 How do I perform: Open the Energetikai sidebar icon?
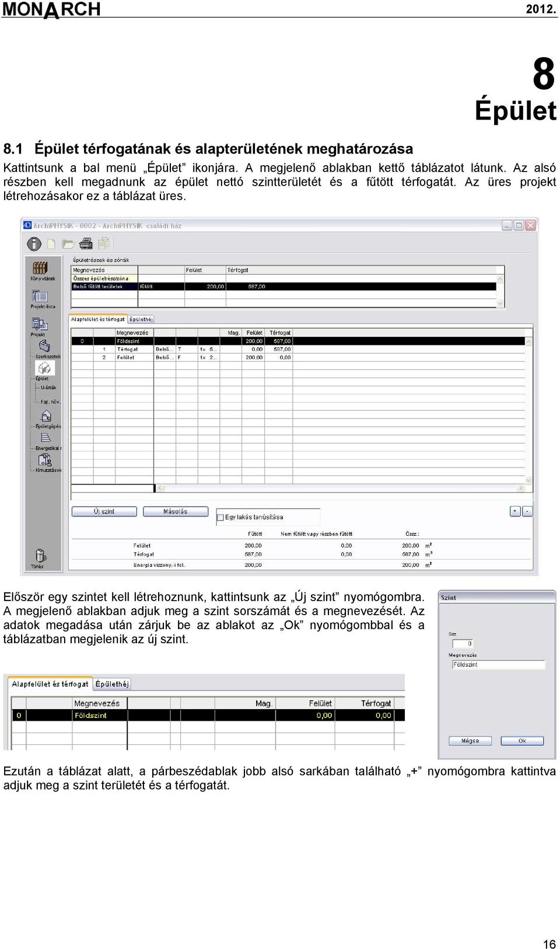45,438
